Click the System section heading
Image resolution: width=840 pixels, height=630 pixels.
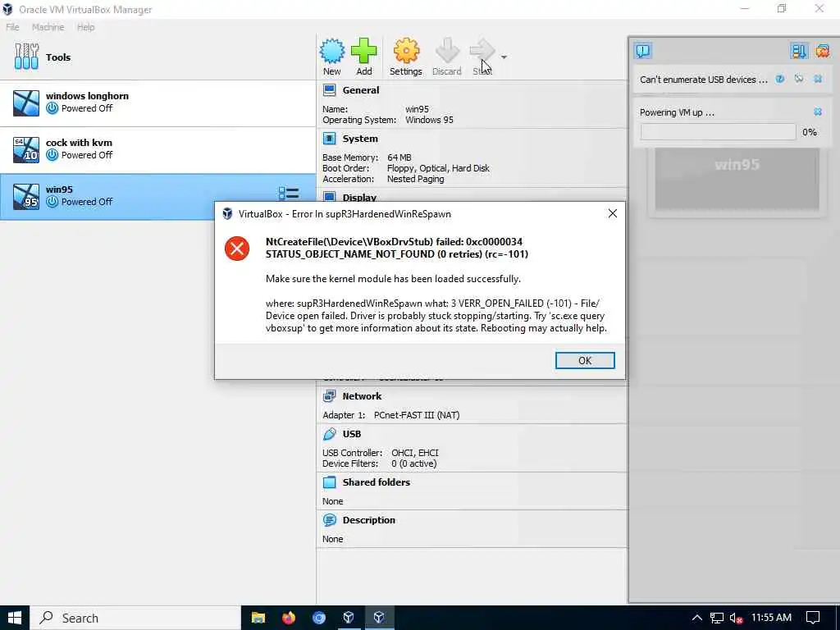coord(360,139)
